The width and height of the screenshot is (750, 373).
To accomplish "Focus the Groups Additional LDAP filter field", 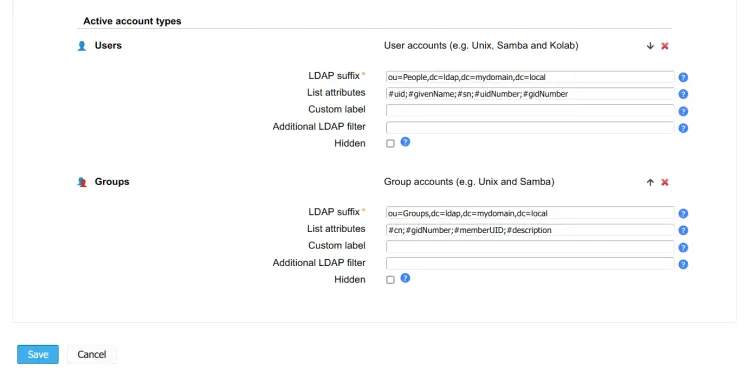I will point(530,263).
